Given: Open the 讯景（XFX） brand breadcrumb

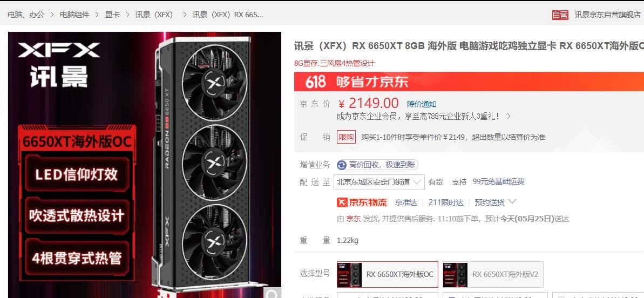Looking at the screenshot, I should (x=155, y=15).
